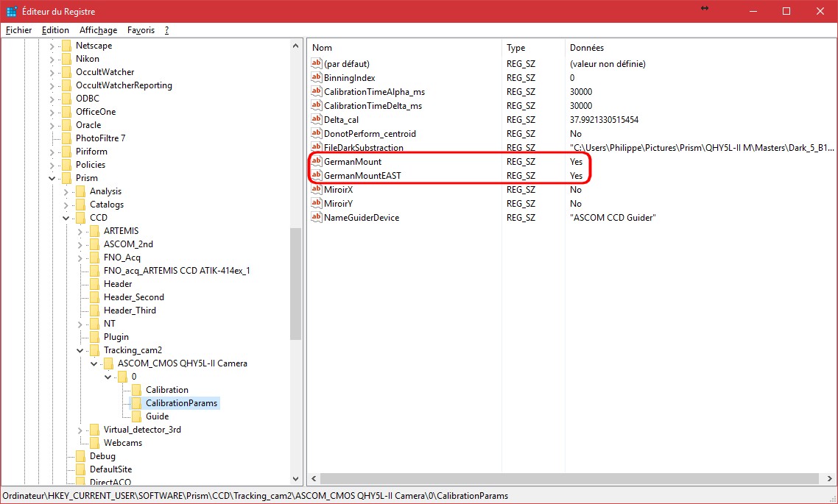
Task: Collapse the Tracking_cam2 key
Action: point(80,350)
